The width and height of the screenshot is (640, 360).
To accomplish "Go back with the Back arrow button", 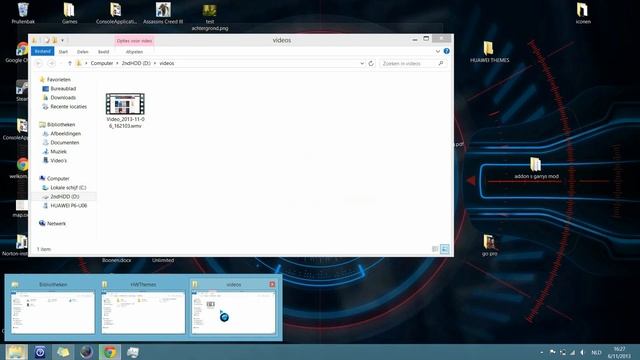I will 38,63.
